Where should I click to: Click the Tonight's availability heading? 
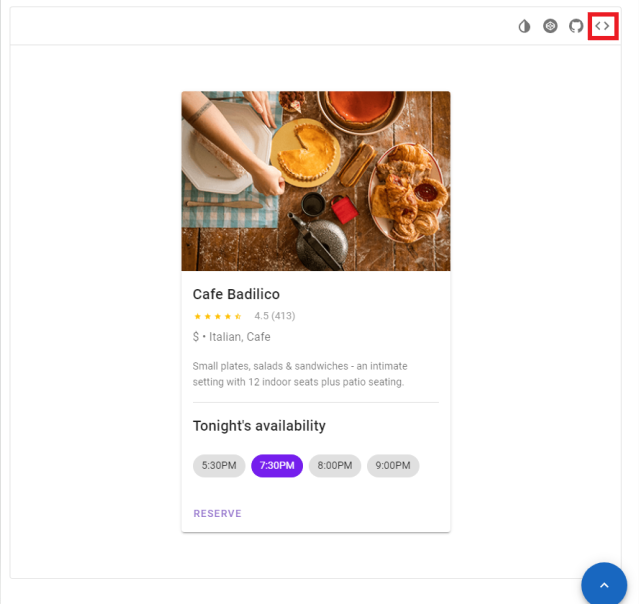259,425
